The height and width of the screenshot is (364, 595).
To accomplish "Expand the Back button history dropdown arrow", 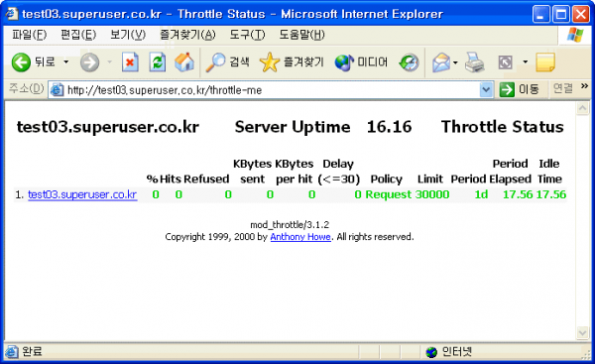I will tap(66, 61).
